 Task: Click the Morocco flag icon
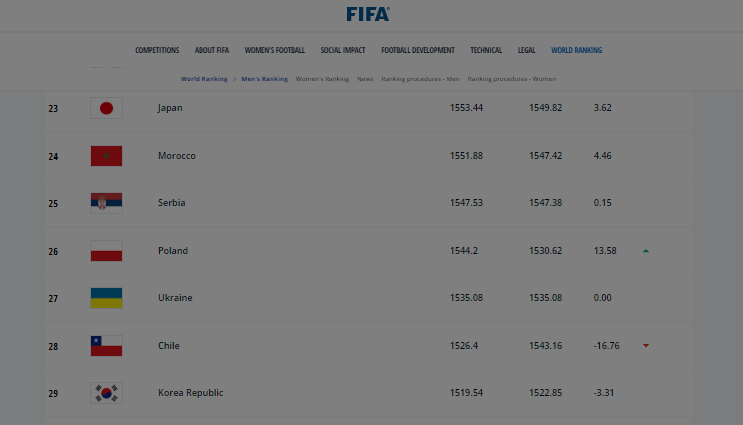[x=106, y=156]
